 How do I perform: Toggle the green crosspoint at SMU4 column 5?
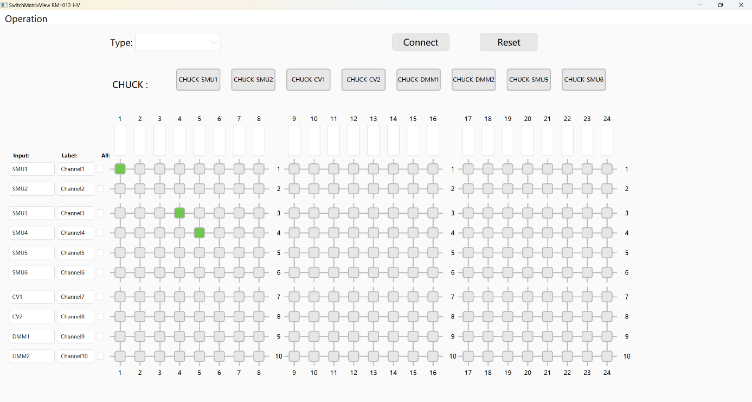point(199,233)
